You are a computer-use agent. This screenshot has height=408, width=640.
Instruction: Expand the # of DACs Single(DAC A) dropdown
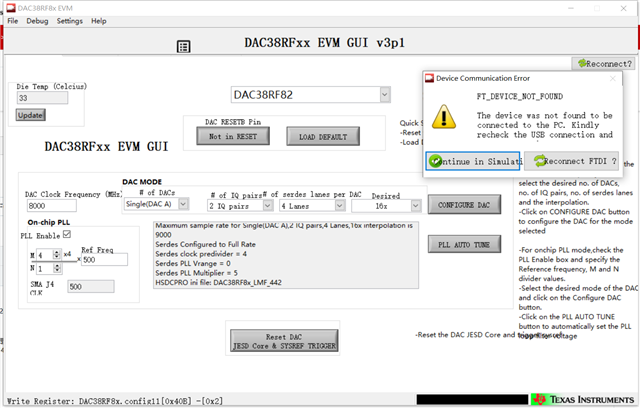point(183,204)
